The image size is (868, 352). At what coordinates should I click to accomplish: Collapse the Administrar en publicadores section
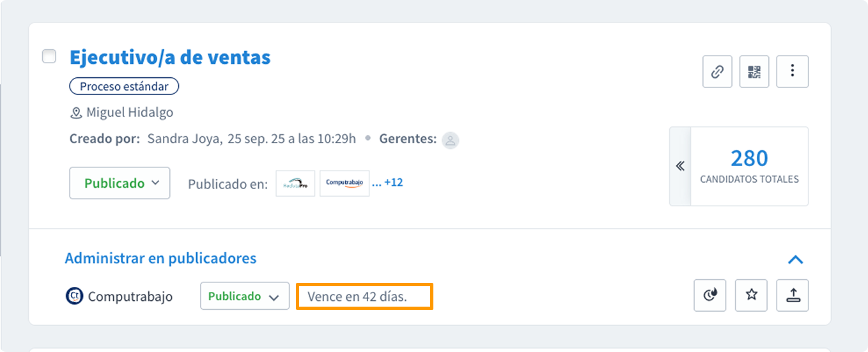click(x=795, y=259)
